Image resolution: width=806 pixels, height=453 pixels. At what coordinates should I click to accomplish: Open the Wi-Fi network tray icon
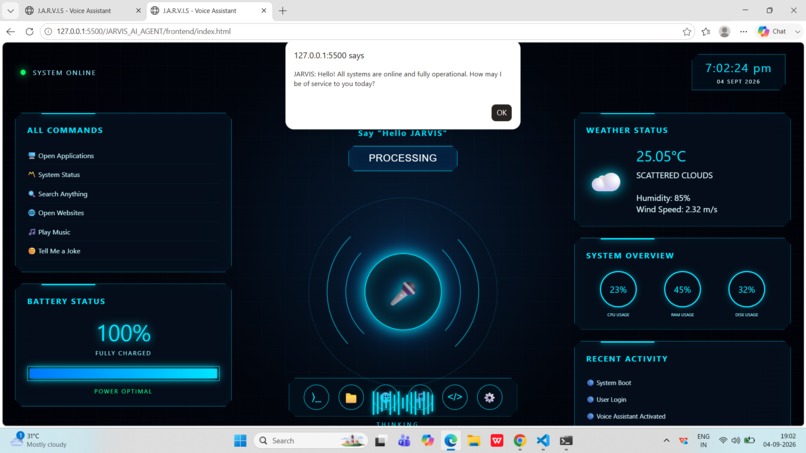723,441
